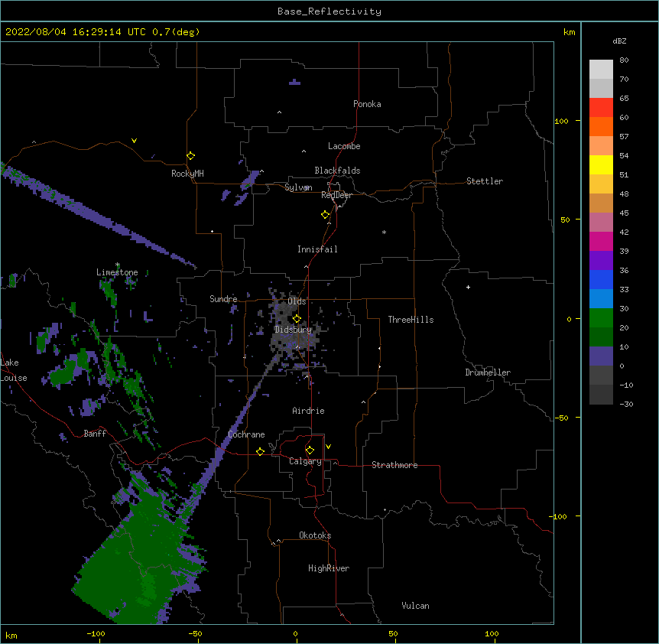Click the green 30 dBZ legend swatch

click(601, 318)
